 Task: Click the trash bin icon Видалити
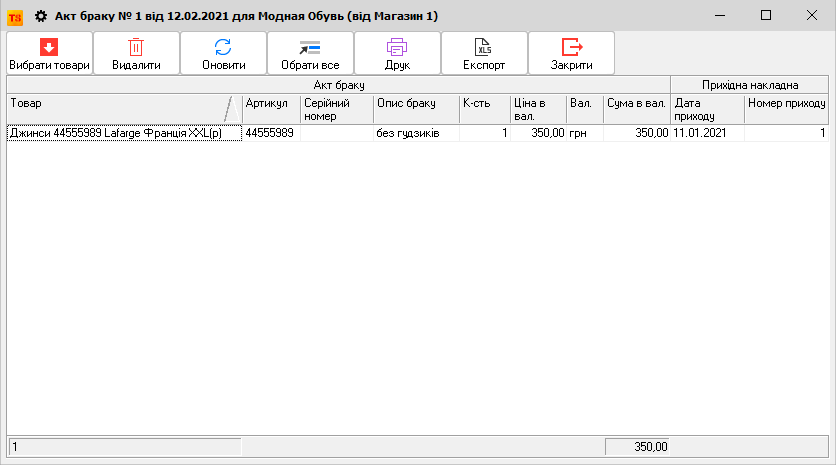pos(136,46)
